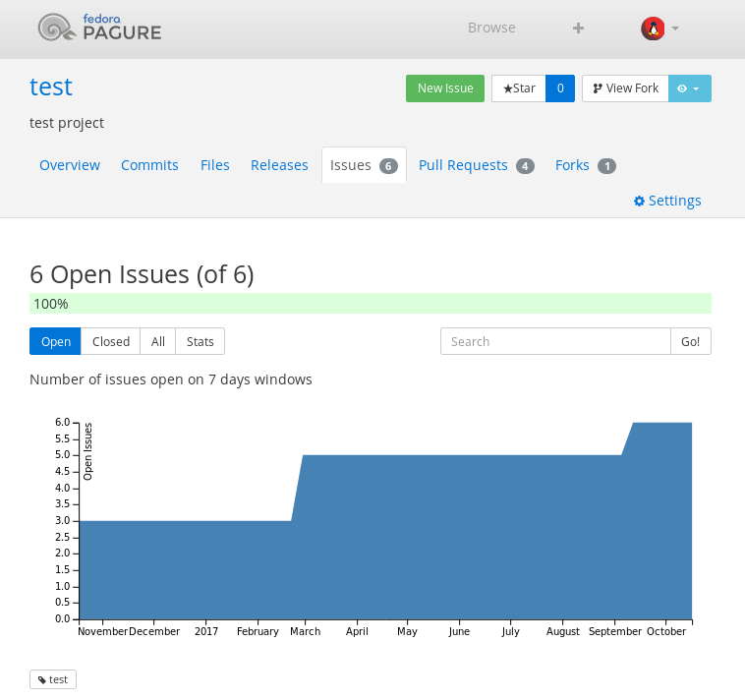Image resolution: width=745 pixels, height=700 pixels.
Task: Click the "September" axis label on chart
Action: click(x=615, y=631)
